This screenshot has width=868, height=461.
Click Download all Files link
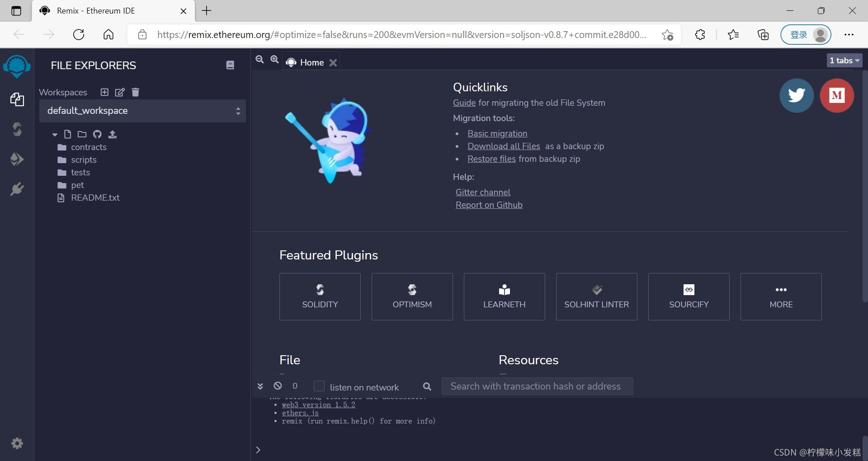504,146
